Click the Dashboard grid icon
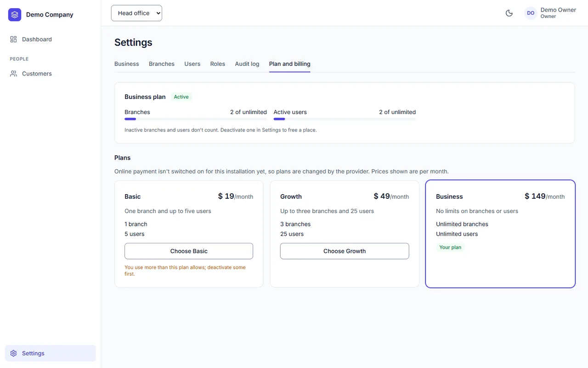 pos(13,40)
